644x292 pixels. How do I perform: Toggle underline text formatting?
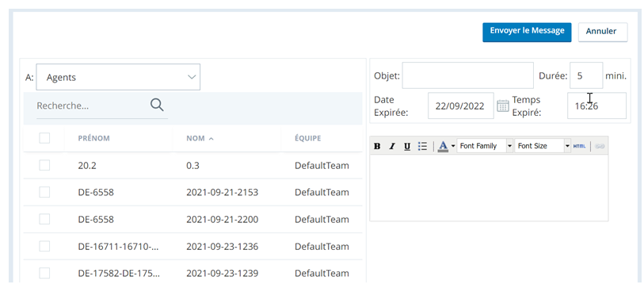(407, 146)
